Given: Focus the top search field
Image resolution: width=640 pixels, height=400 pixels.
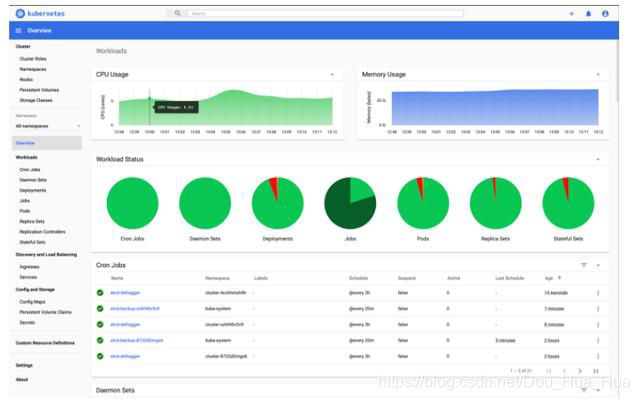Looking at the screenshot, I should pos(326,13).
